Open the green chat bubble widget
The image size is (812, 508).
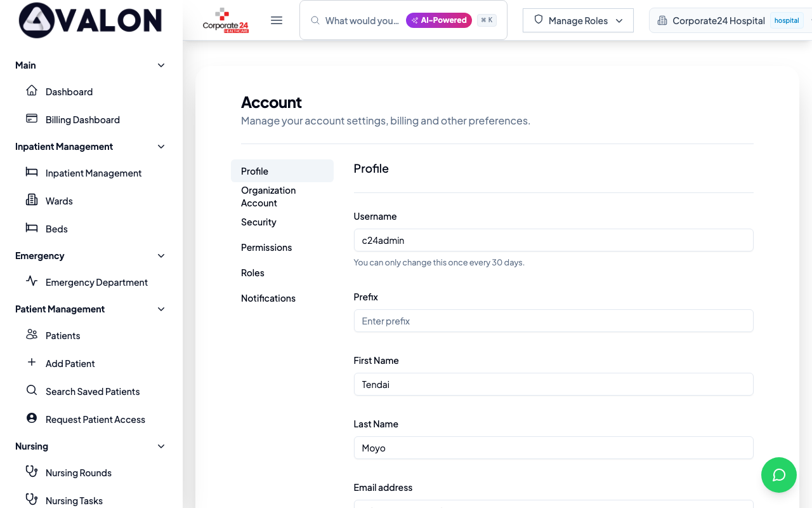[778, 475]
